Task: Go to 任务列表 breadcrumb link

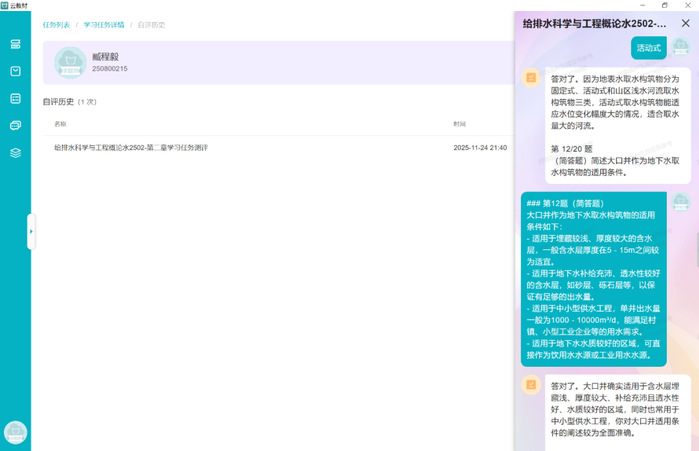Action: [56, 23]
